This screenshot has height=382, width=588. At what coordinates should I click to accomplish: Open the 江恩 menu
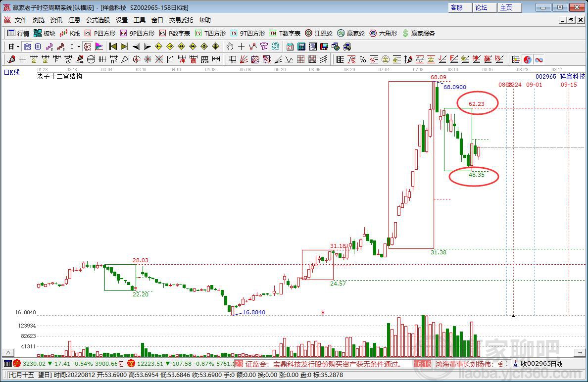coord(74,20)
